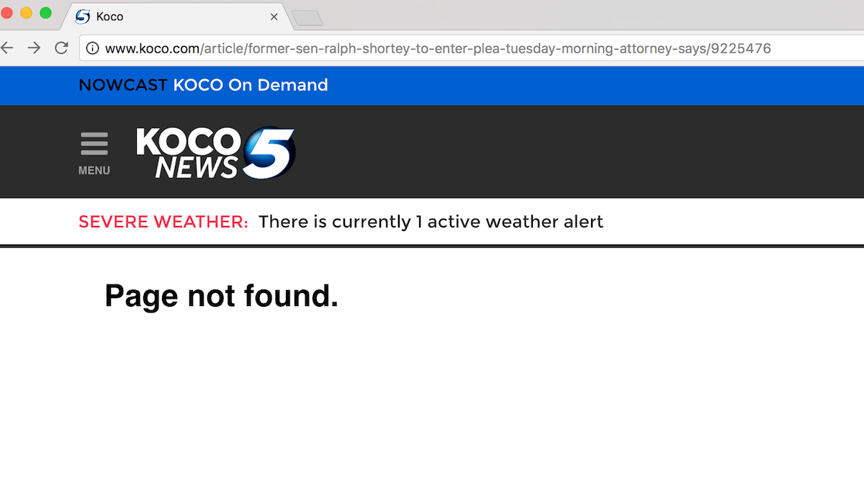
Task: Open the KOCO On Demand link
Action: tap(251, 85)
